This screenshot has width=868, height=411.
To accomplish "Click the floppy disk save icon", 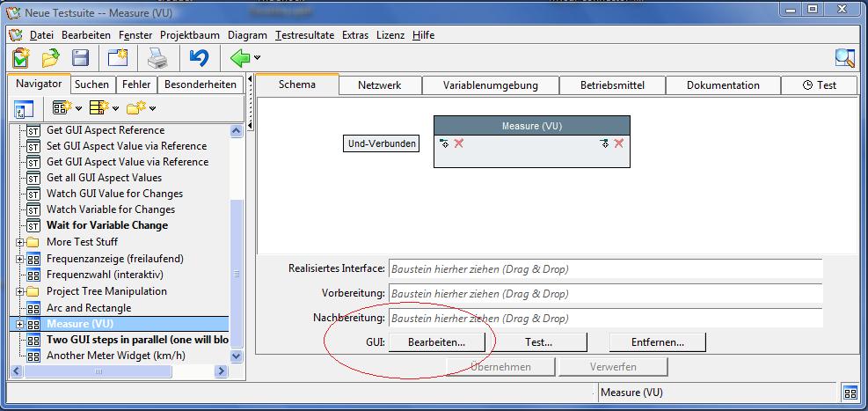I will click(x=81, y=59).
